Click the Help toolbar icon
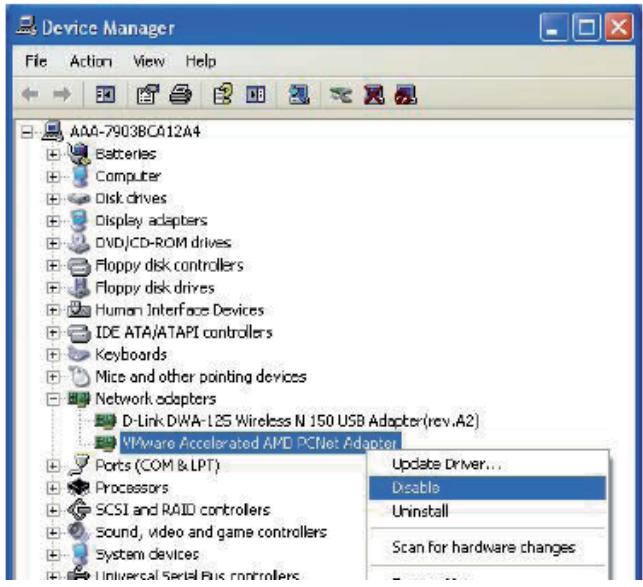The width and height of the screenshot is (643, 587). coord(223,95)
